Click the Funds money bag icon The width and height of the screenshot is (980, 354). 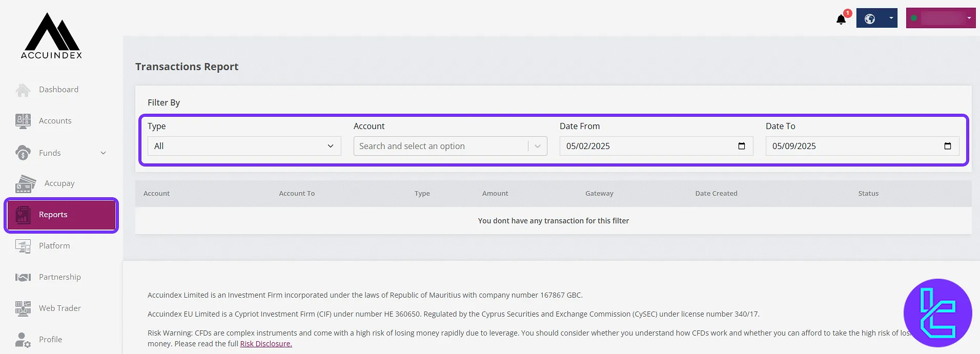pyautogui.click(x=23, y=153)
